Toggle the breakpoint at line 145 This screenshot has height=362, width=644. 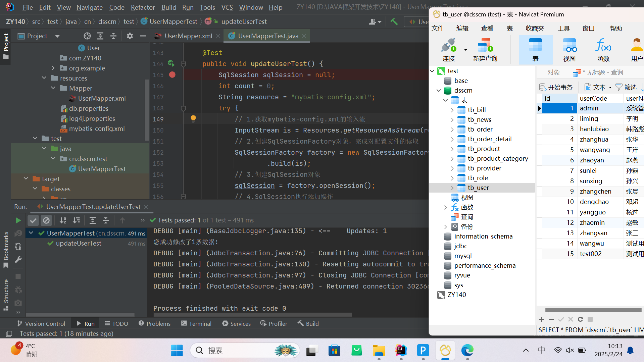click(172, 74)
